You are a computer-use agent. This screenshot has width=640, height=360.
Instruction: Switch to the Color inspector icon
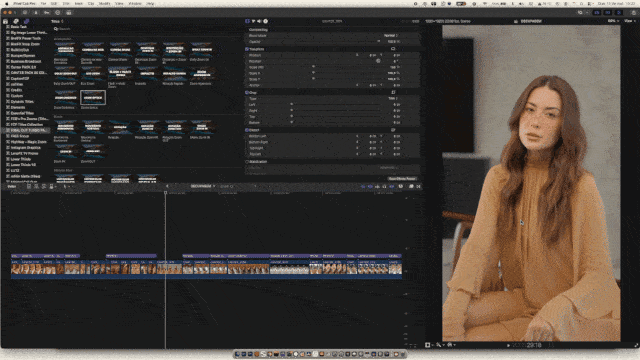(253, 21)
